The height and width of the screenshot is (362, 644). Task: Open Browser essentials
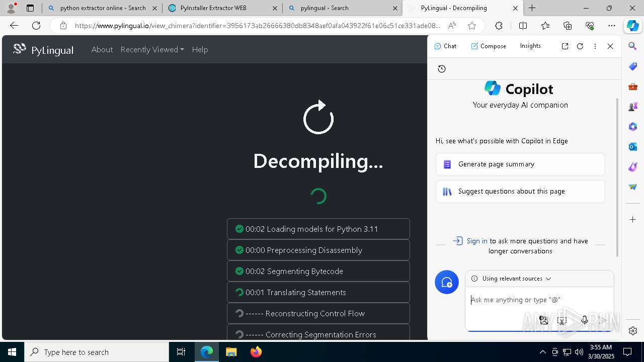[x=590, y=26]
